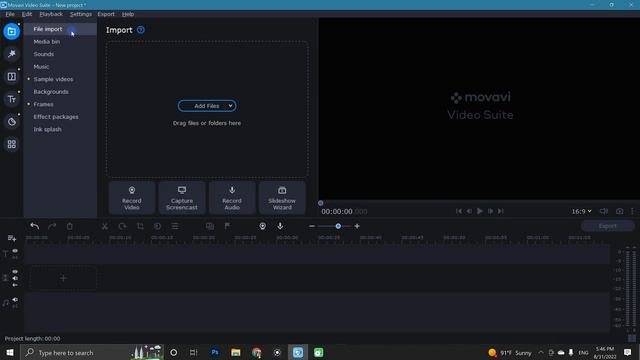Viewport: 640px width, 360px height.
Task: Redo the last action
Action: coord(52,226)
